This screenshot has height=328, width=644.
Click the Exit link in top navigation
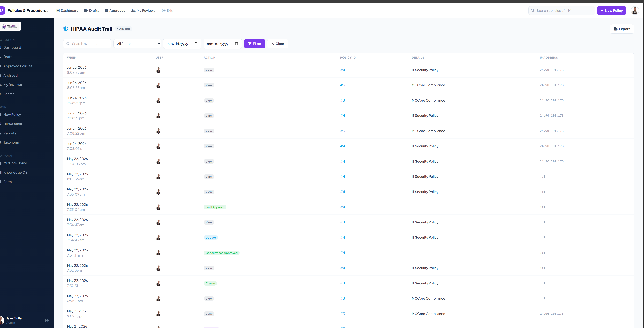click(167, 11)
